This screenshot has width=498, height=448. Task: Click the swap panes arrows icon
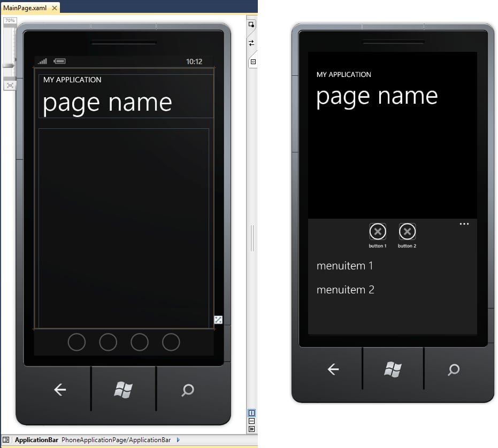[251, 43]
